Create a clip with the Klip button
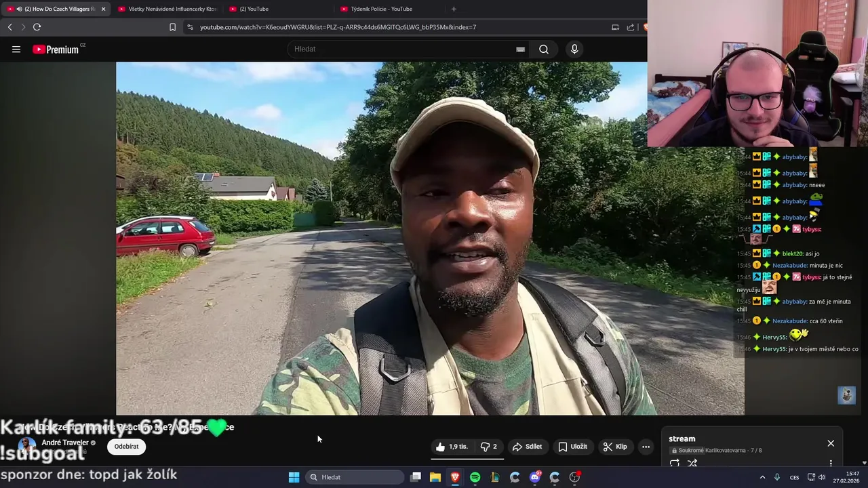868x488 pixels. pyautogui.click(x=615, y=447)
